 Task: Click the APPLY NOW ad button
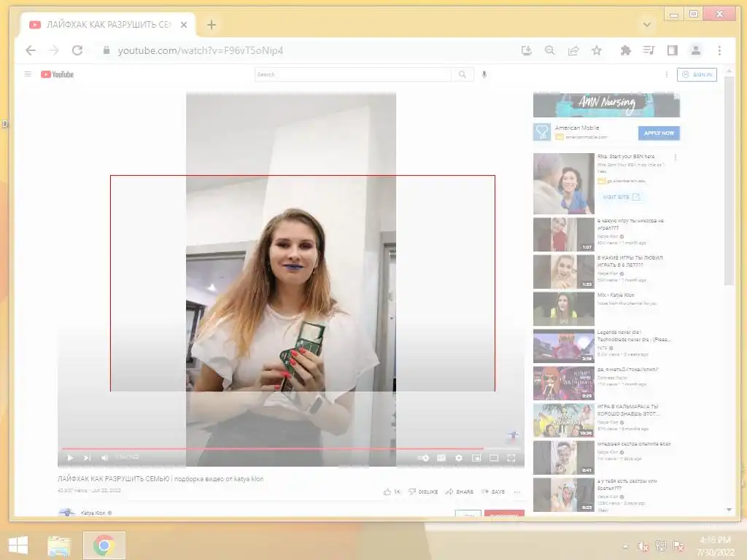[659, 133]
